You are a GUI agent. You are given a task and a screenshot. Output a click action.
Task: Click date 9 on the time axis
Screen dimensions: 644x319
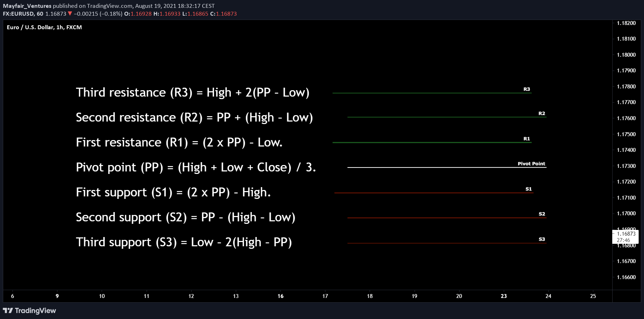pyautogui.click(x=57, y=296)
